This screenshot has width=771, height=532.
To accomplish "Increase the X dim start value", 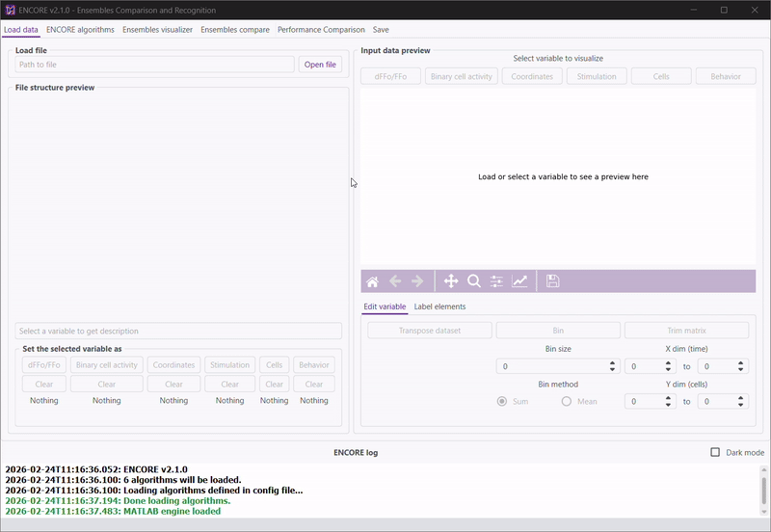I will click(668, 363).
